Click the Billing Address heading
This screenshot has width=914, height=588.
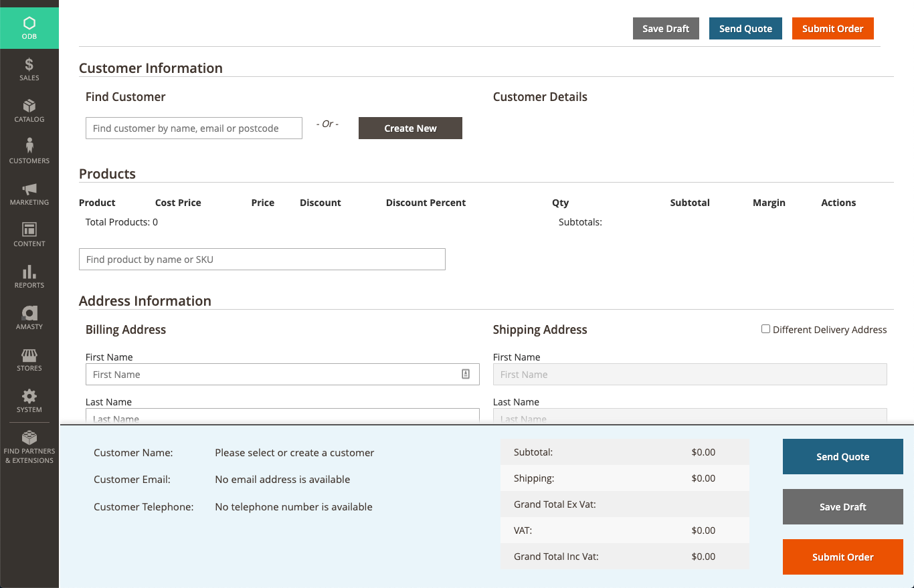(x=126, y=330)
